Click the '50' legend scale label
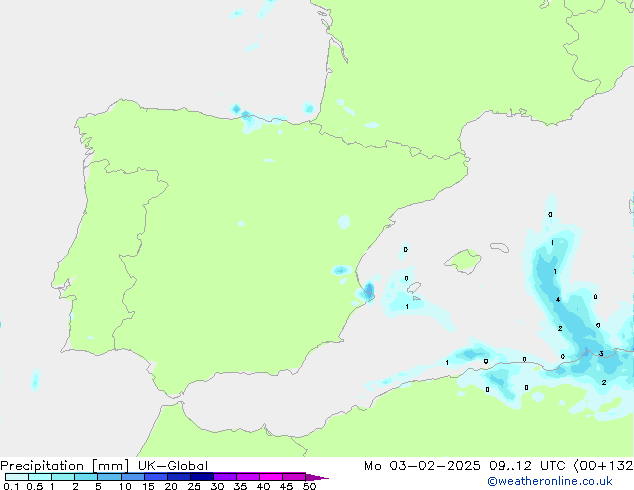Viewport: 634px width, 490px height. [309, 486]
